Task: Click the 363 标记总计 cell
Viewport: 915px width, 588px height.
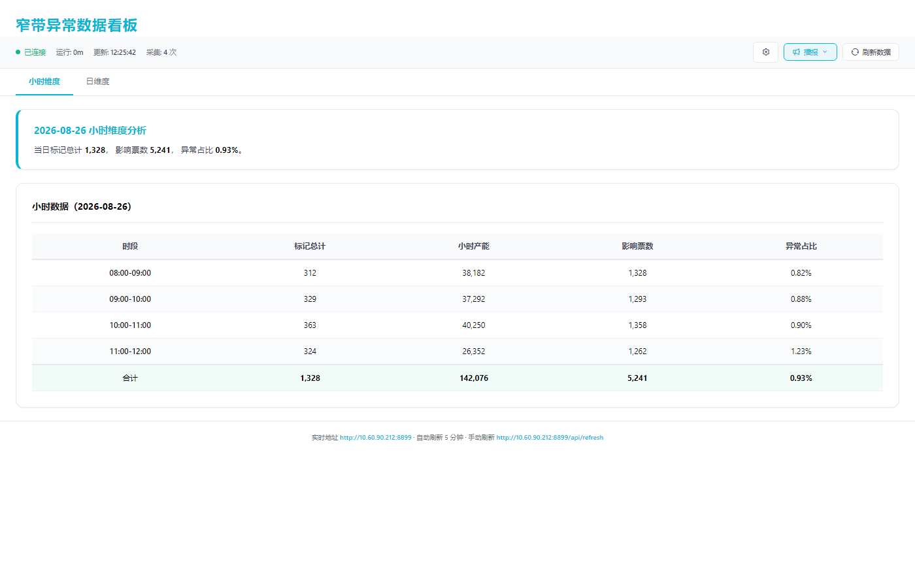Action: pyautogui.click(x=310, y=325)
